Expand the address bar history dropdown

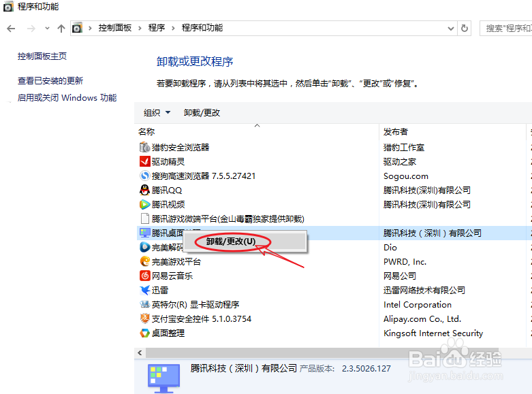[450, 29]
